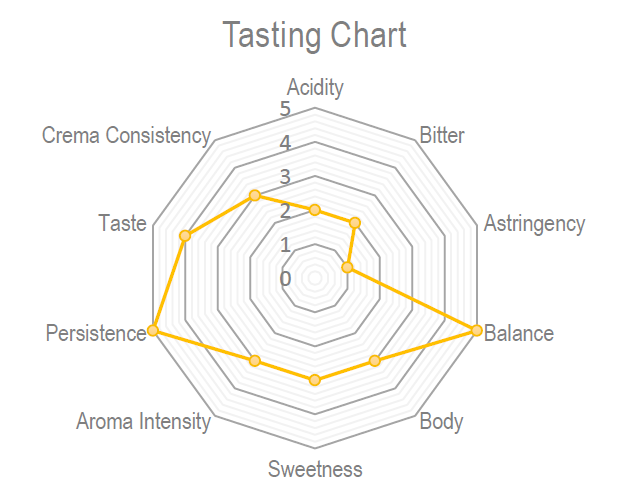Select the Astringency axis label

[534, 223]
